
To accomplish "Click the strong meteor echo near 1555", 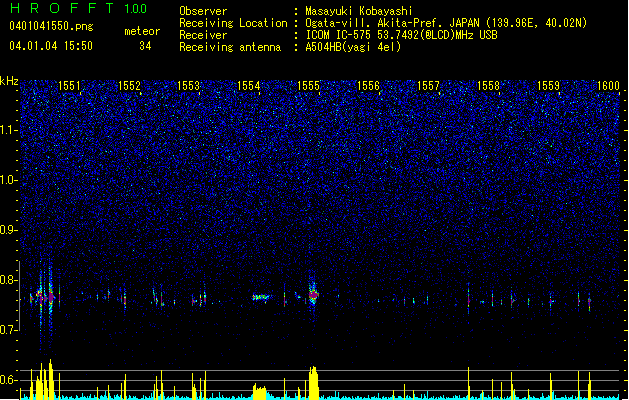I will pyautogui.click(x=313, y=295).
